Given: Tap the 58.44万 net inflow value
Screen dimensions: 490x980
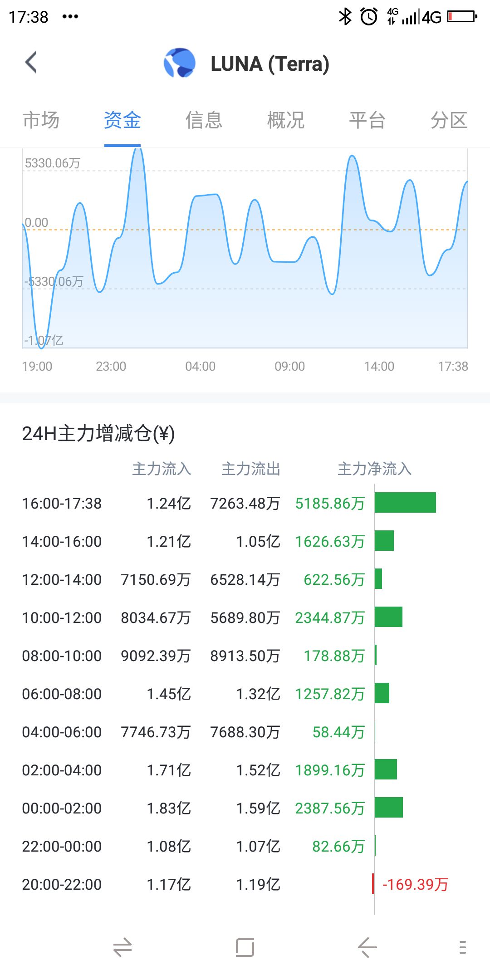Looking at the screenshot, I should click(x=339, y=732).
